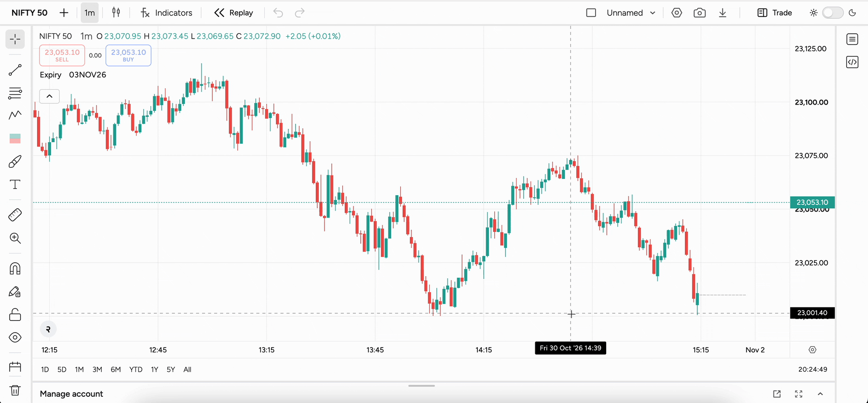Click the 20:24:49 clock timezone
Screen dimensions: 868x403
click(x=813, y=370)
